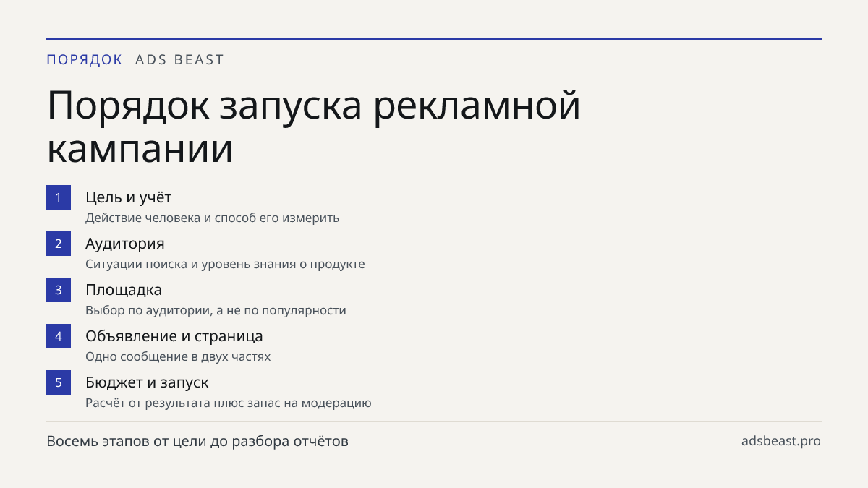The image size is (868, 488).
Task: Click the 'ПОРЯДОК' section label
Action: pos(85,60)
